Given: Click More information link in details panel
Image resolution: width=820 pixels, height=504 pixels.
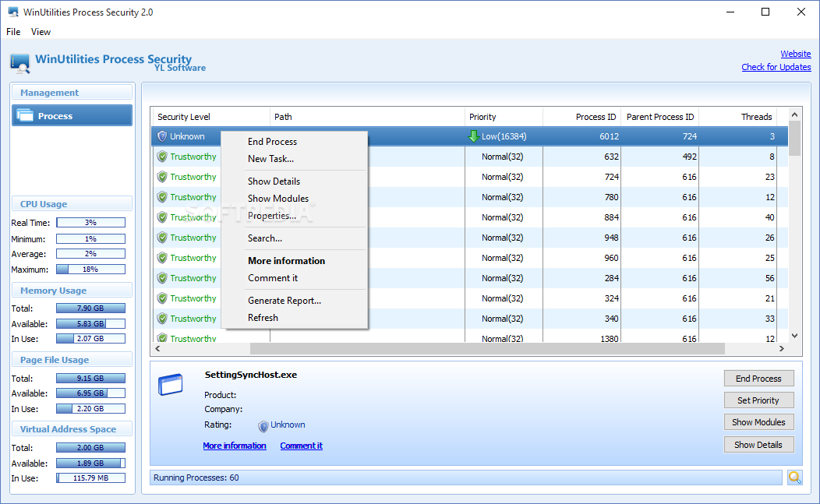Looking at the screenshot, I should [x=235, y=446].
